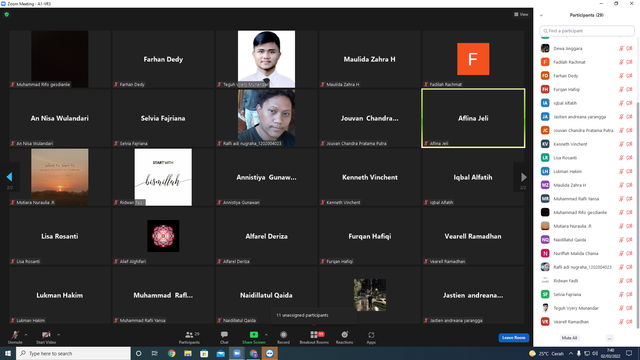The height and width of the screenshot is (360, 640).
Task: Open the Apps icon
Action: point(371,335)
